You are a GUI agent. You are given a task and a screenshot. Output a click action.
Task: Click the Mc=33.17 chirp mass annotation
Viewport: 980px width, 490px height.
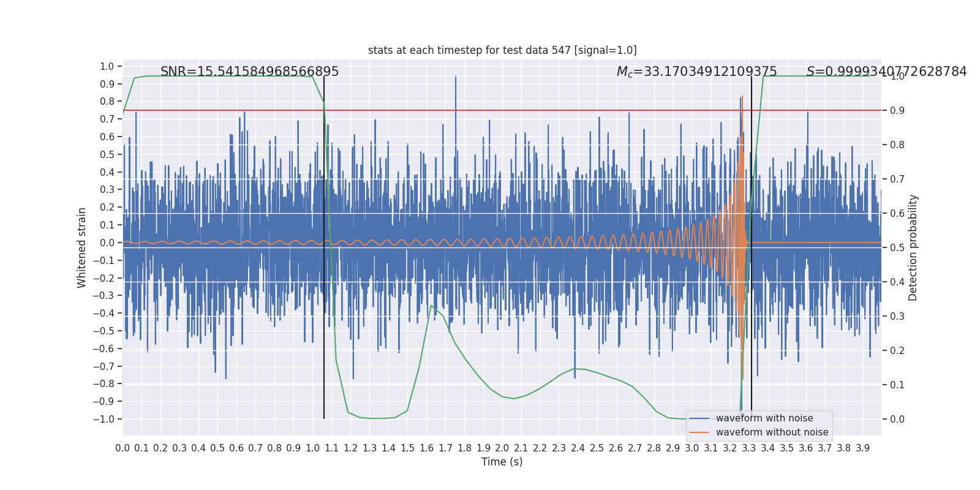tap(696, 72)
